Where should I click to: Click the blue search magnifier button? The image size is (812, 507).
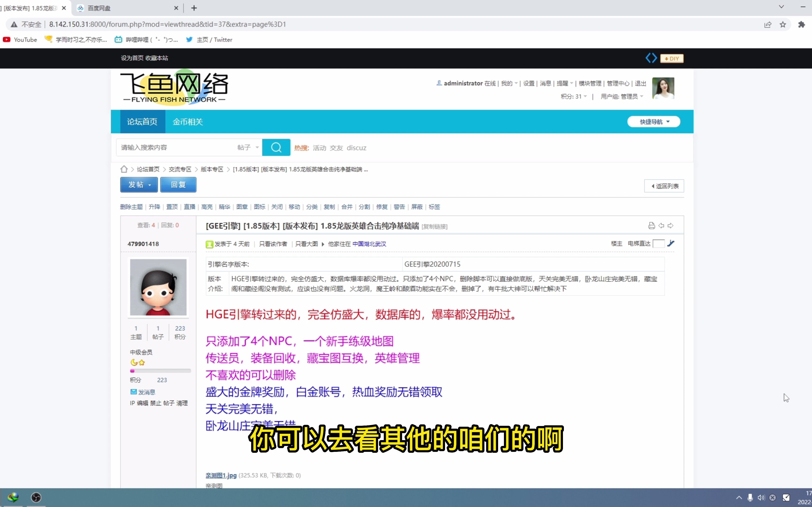coord(276,148)
